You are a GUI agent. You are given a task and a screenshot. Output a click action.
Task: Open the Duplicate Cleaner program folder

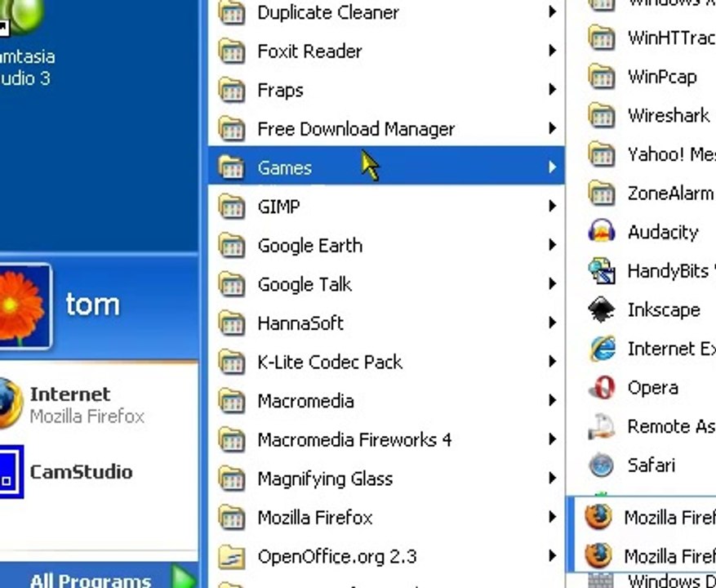(386, 12)
